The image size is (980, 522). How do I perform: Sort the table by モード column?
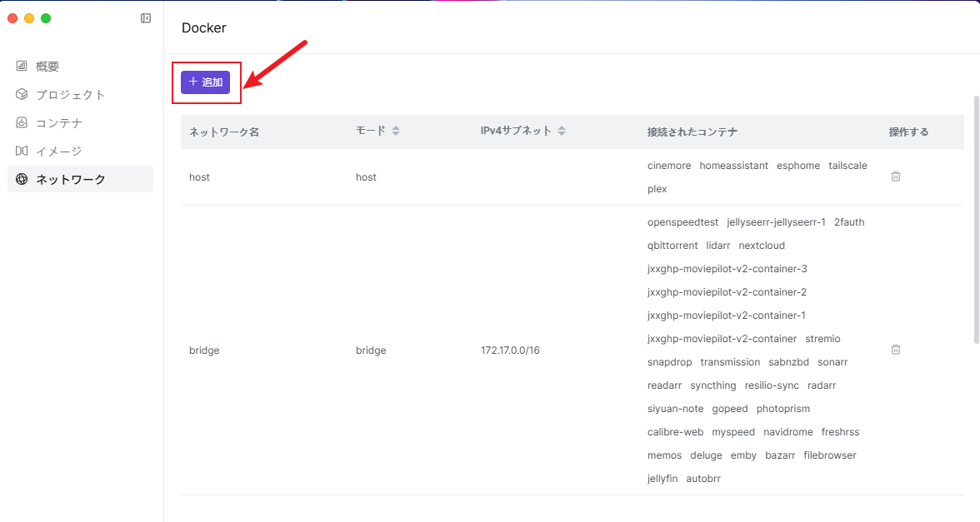pyautogui.click(x=396, y=132)
